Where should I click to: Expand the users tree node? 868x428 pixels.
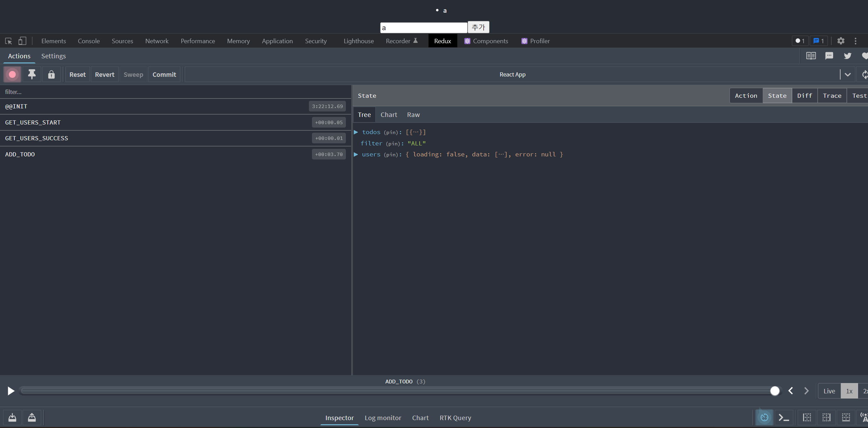356,154
